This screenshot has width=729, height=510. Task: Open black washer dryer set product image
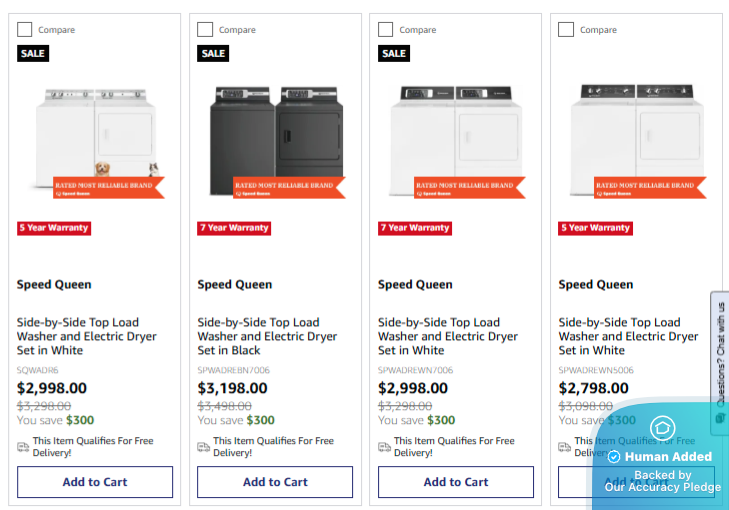(x=275, y=140)
